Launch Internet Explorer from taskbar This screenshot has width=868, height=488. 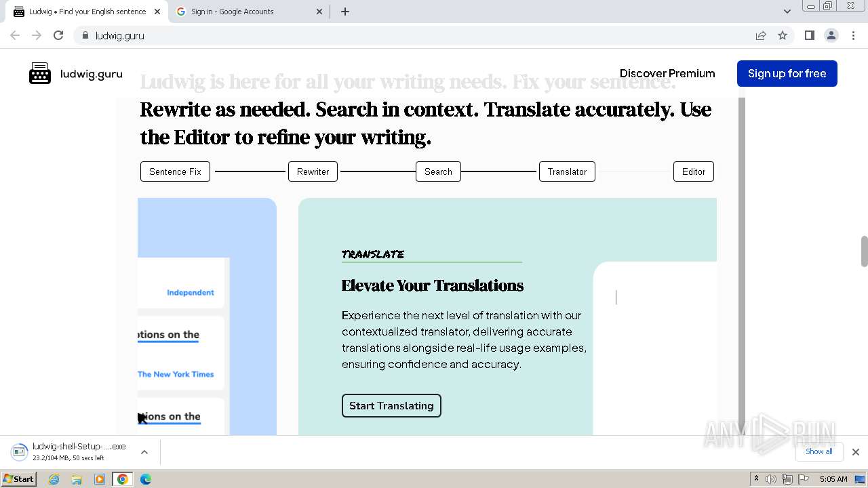(x=54, y=479)
